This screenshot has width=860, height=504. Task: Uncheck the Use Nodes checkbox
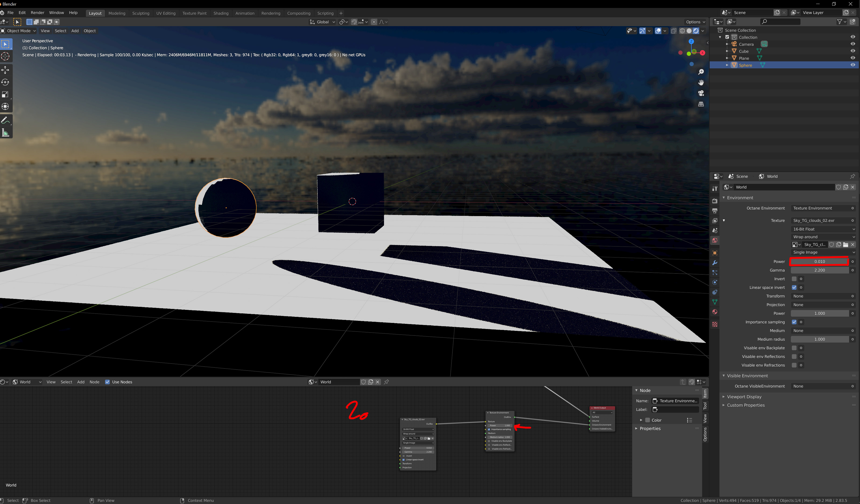[x=107, y=382]
